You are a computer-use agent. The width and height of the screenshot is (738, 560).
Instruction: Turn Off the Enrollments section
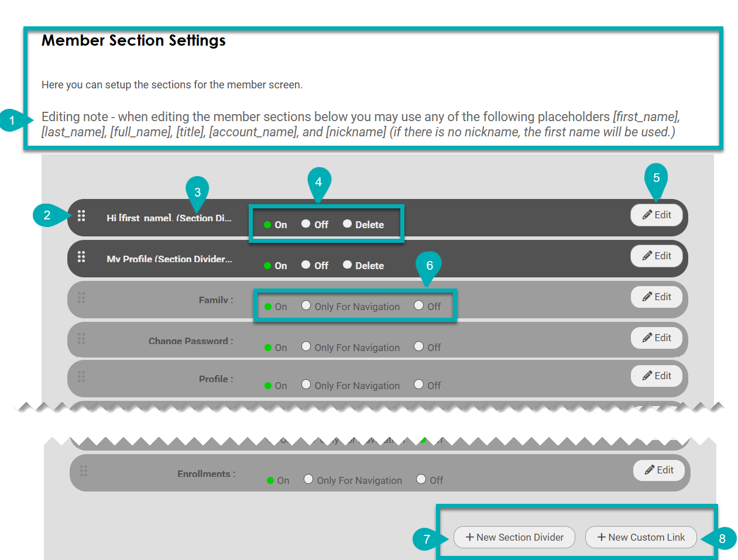click(x=421, y=479)
